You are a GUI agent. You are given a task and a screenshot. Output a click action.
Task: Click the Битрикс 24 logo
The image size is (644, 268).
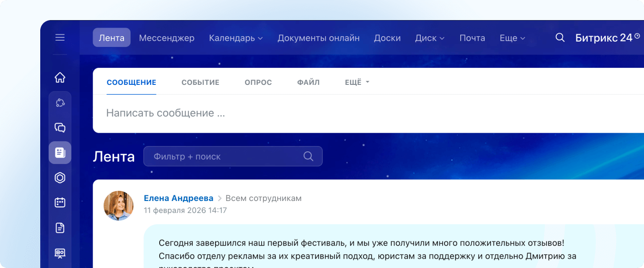click(x=607, y=38)
